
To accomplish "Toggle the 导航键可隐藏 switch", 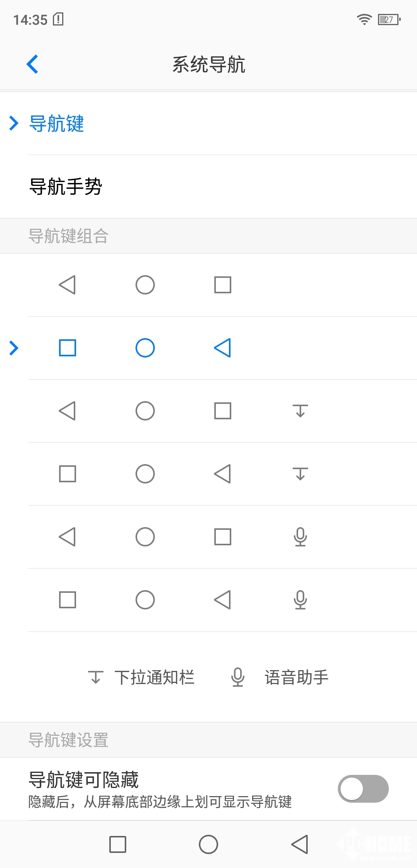I will tap(363, 788).
